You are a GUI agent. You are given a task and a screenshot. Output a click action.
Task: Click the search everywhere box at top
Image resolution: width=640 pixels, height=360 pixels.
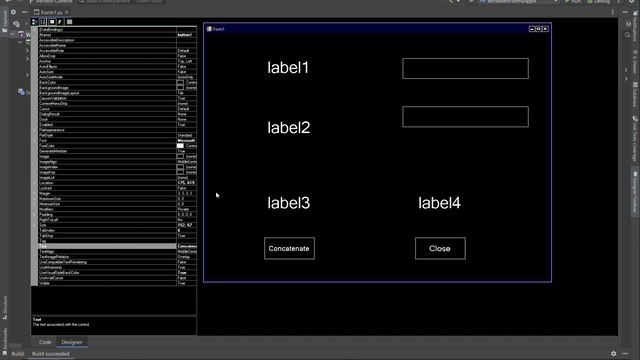tap(121, 2)
